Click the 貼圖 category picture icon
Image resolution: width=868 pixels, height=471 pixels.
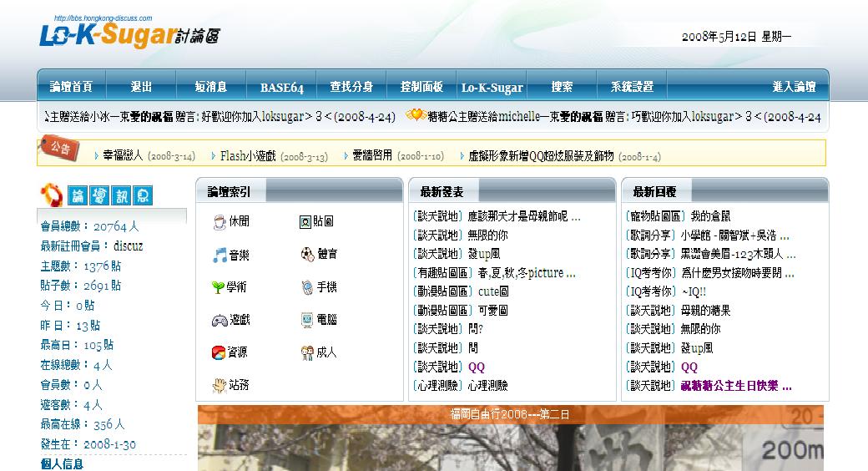305,222
